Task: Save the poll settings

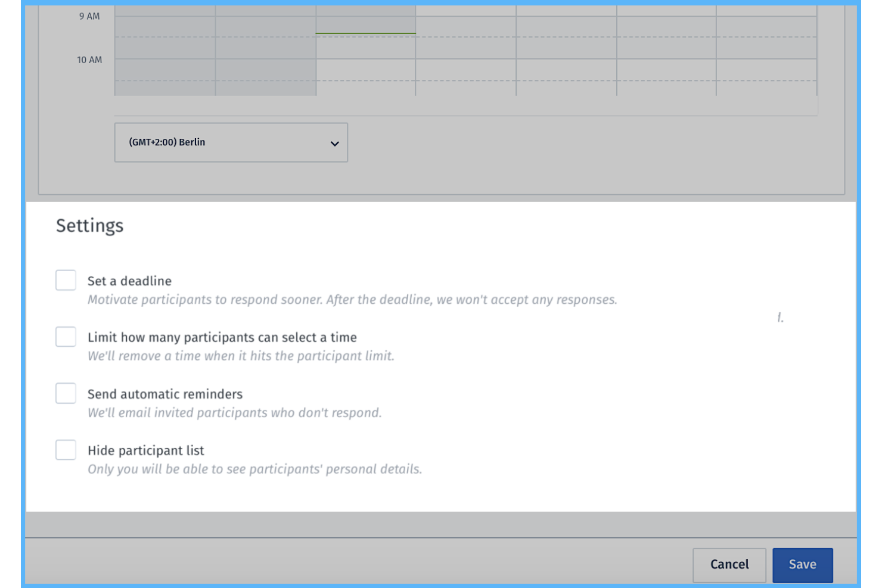Action: [803, 565]
